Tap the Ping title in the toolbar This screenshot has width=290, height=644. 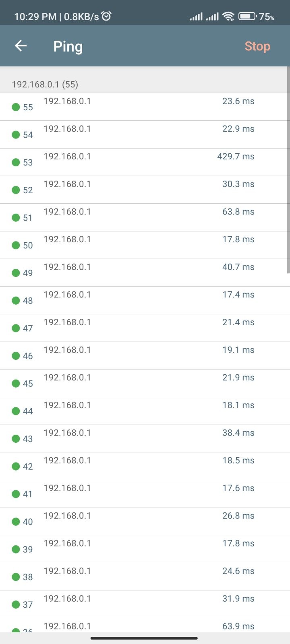[x=68, y=47]
